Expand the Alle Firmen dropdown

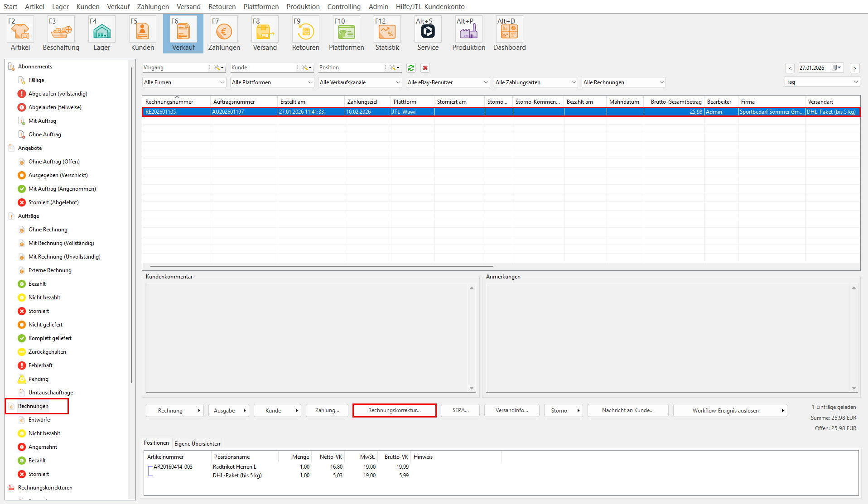(184, 82)
